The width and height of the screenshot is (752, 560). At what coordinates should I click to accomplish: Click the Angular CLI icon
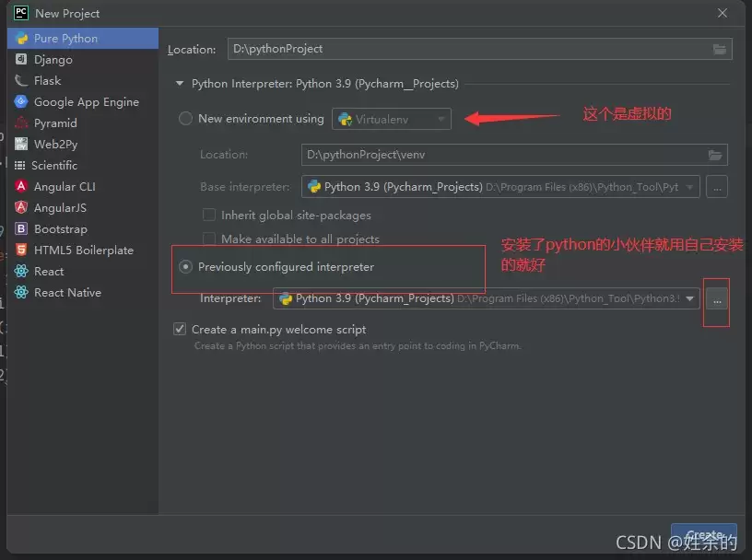coord(21,186)
